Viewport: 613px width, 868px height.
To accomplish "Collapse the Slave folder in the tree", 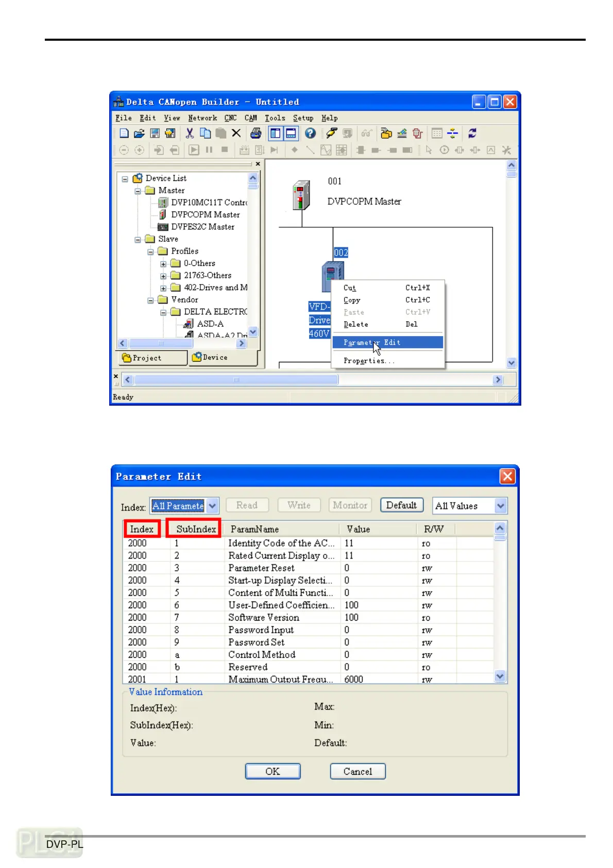I will (138, 240).
